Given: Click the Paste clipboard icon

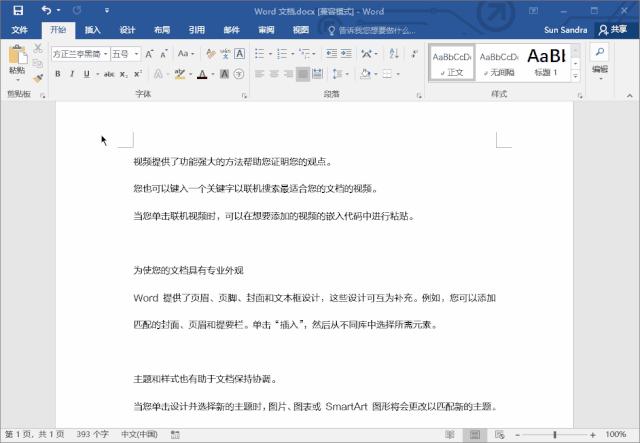Looking at the screenshot, I should pyautogui.click(x=17, y=55).
